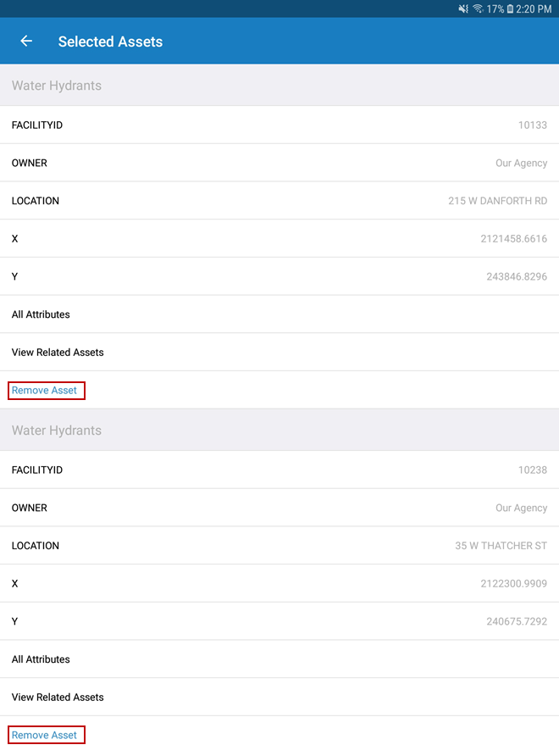Tap location 35 W THATCHER ST row
Image resolution: width=559 pixels, height=756 pixels.
point(279,546)
